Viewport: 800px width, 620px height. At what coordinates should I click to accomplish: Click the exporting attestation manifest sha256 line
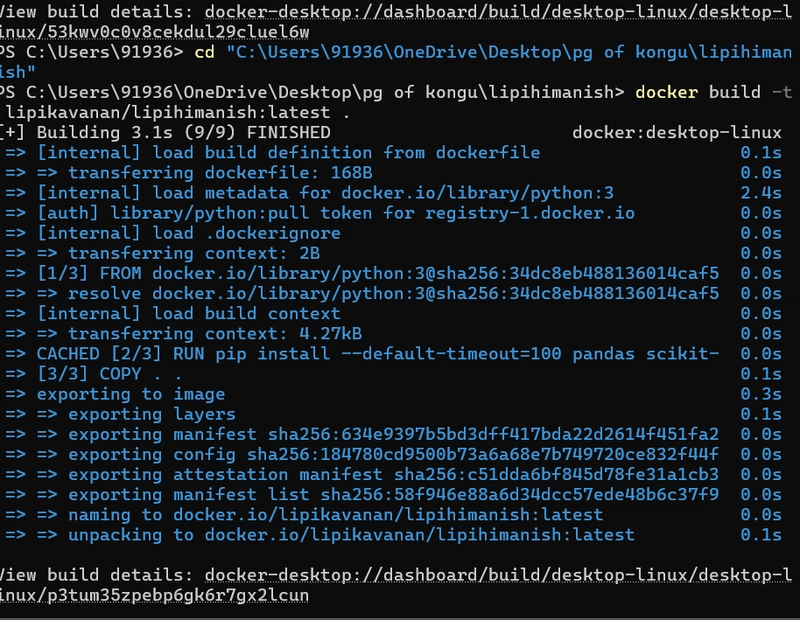point(393,475)
